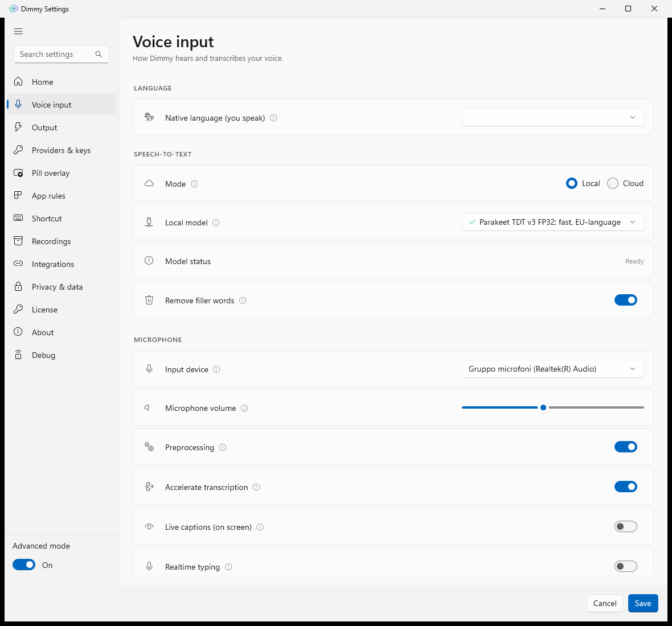Click info icon next to Realtime typing
The height and width of the screenshot is (626, 672).
point(228,567)
